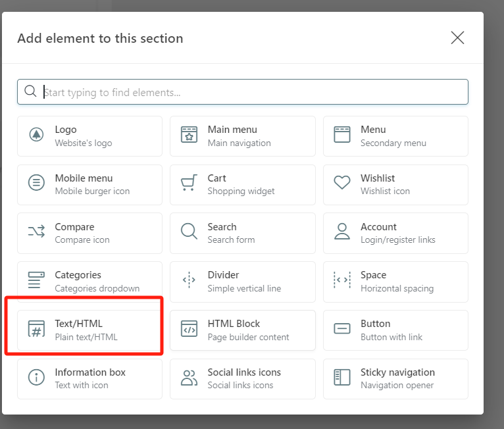Image resolution: width=504 pixels, height=429 pixels.
Task: Click the Mobile menu burger icon
Action: (x=36, y=183)
